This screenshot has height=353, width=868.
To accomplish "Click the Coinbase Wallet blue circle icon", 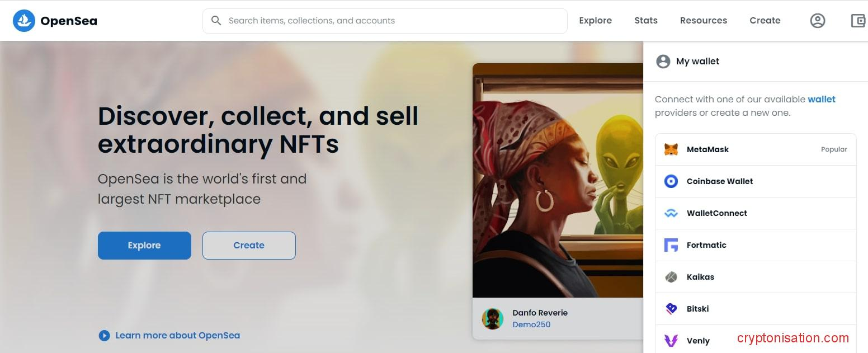I will 671,181.
